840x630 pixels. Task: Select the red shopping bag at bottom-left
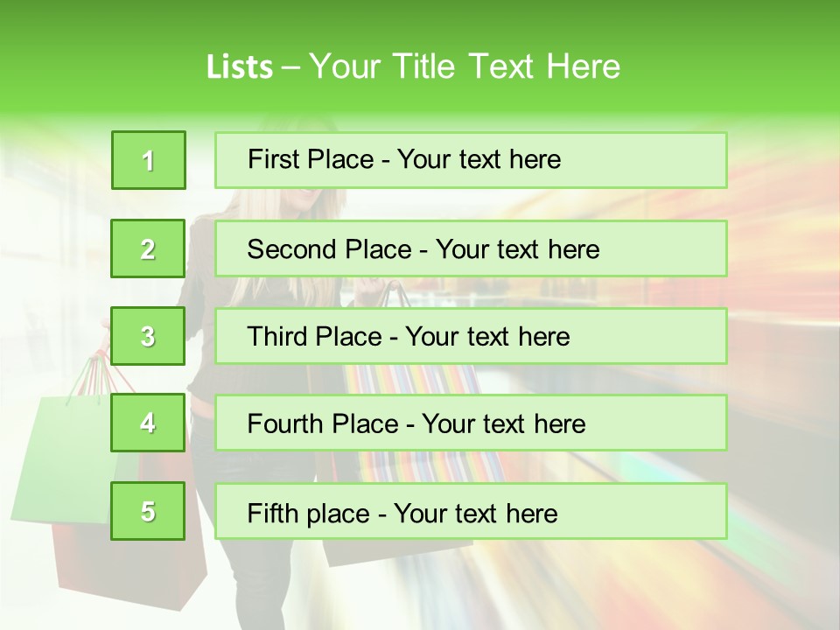click(x=131, y=569)
